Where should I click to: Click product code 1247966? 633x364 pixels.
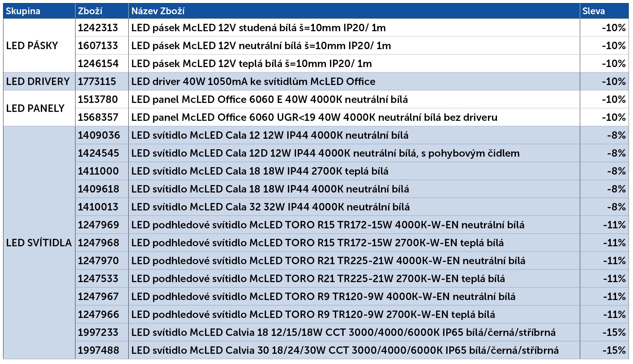pyautogui.click(x=98, y=315)
